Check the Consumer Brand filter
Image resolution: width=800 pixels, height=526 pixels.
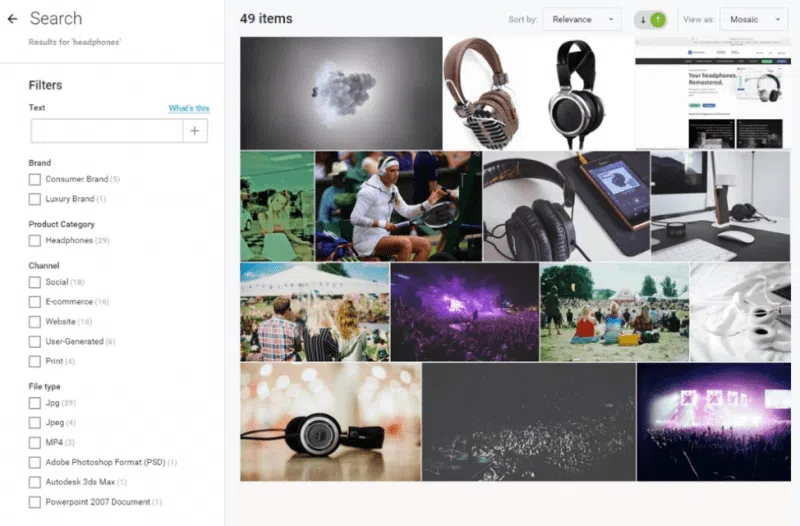point(35,180)
